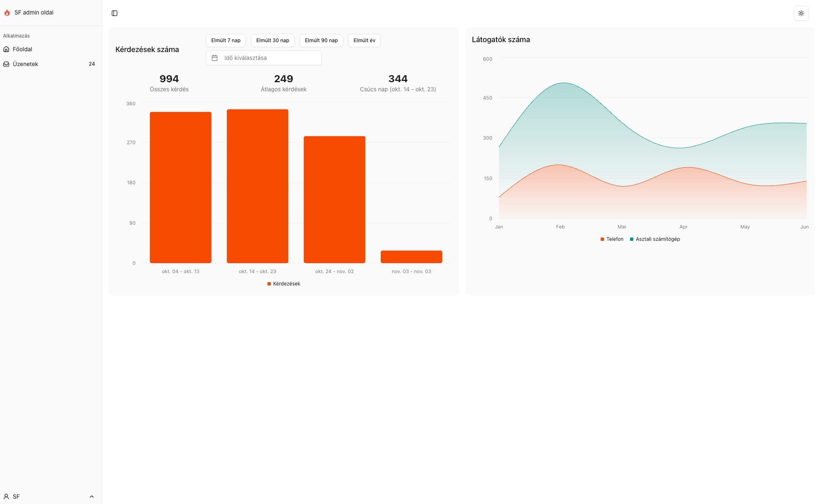Select Elmúlt év filter
This screenshot has width=821, height=504.
[x=364, y=40]
